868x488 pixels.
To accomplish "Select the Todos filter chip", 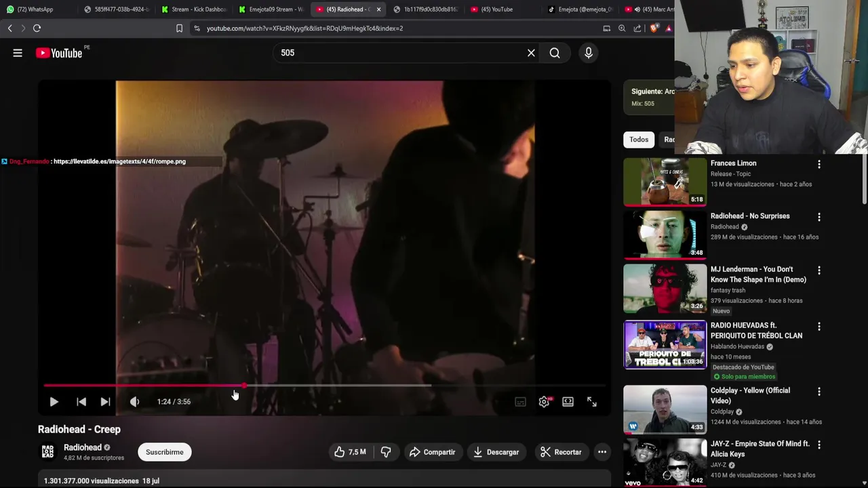I will click(x=639, y=140).
